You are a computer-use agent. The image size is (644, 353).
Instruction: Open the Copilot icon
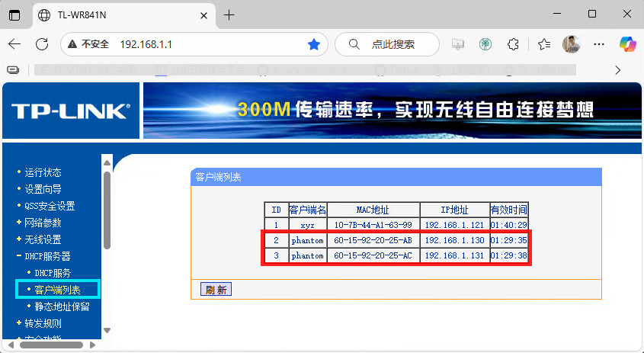pyautogui.click(x=627, y=44)
